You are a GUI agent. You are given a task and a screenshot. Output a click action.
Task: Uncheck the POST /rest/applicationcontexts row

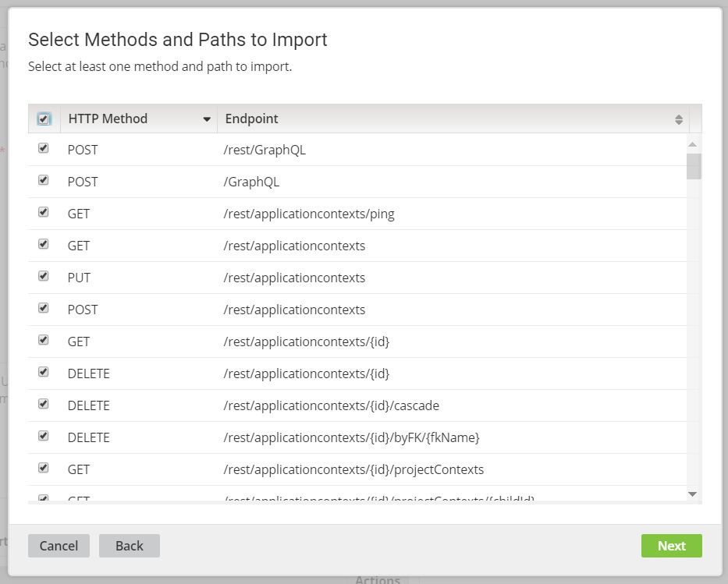(43, 307)
